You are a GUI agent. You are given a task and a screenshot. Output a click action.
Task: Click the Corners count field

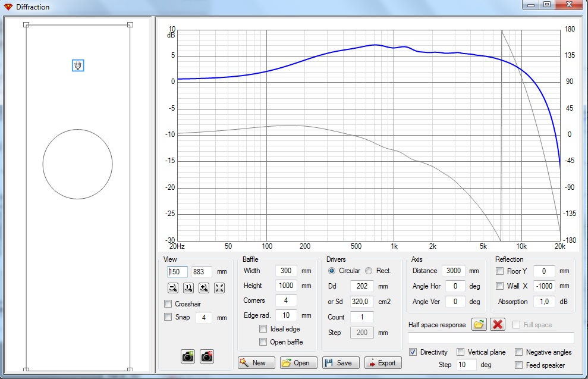(x=286, y=300)
